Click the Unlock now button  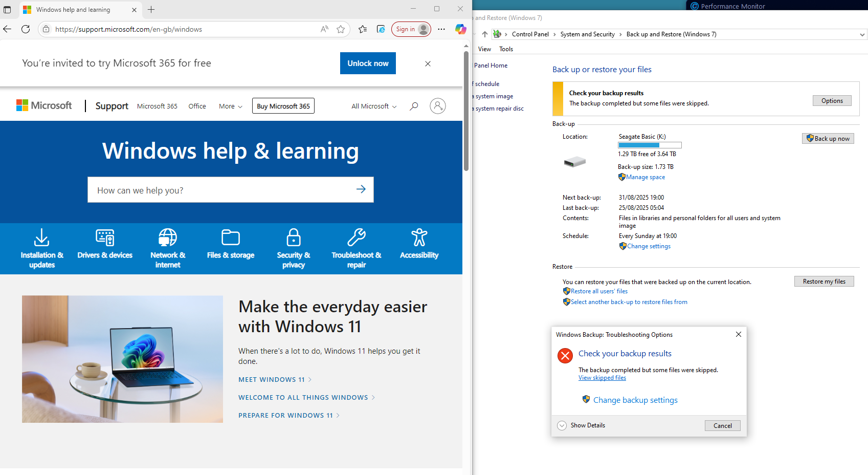pos(368,63)
